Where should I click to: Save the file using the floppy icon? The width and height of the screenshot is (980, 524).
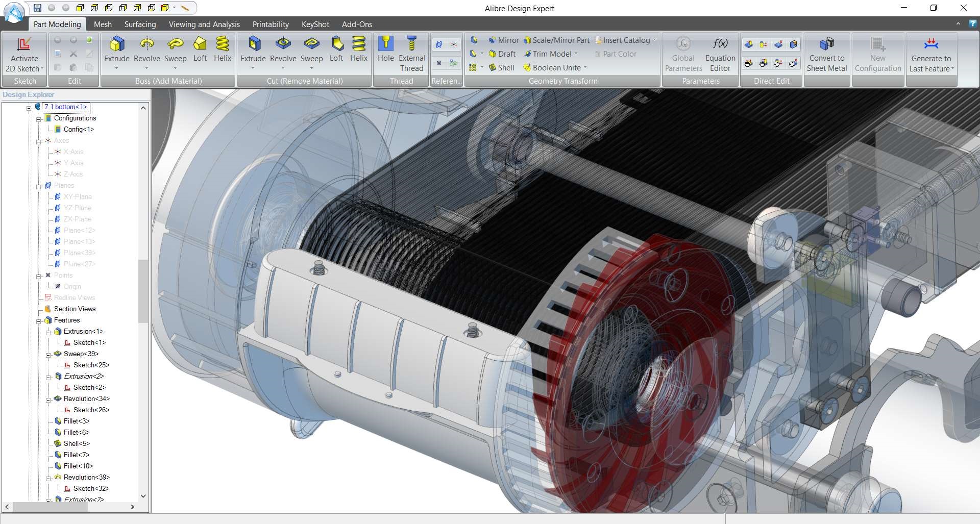click(x=37, y=8)
